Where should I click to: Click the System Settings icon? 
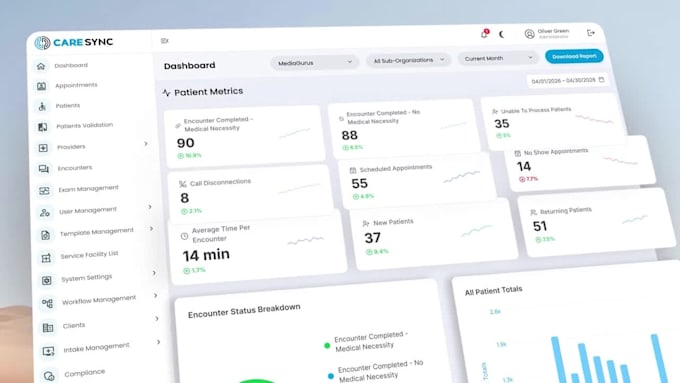point(46,281)
